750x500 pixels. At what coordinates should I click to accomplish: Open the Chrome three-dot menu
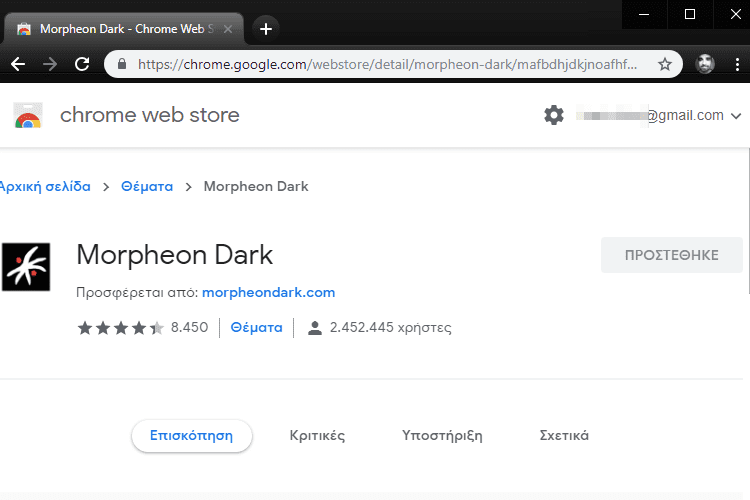pos(737,64)
